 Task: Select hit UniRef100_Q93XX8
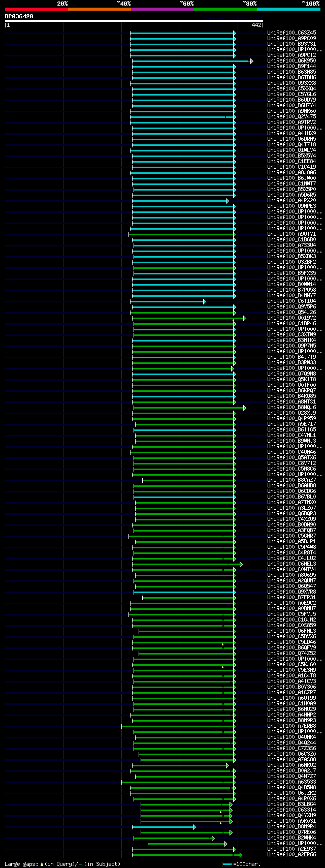(x=291, y=83)
